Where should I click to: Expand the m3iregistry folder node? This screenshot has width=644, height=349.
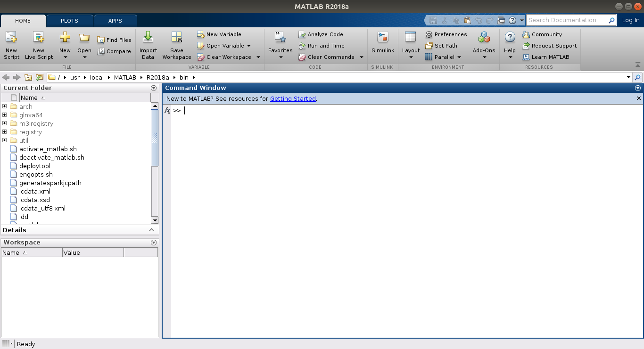(x=5, y=123)
